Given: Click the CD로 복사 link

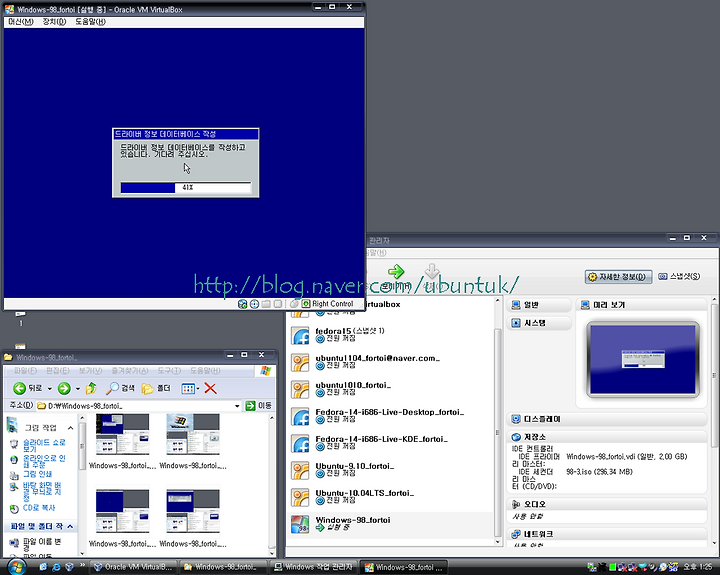Looking at the screenshot, I should tap(39, 508).
